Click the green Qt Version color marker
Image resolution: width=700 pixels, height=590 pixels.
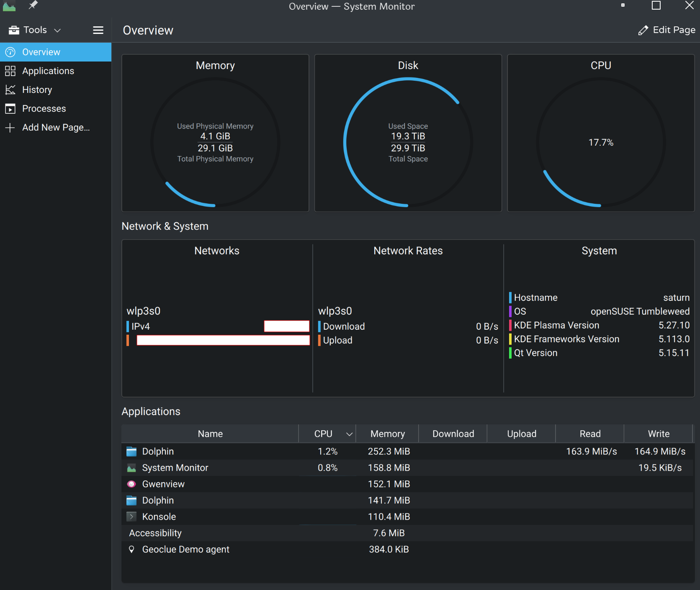[510, 353]
